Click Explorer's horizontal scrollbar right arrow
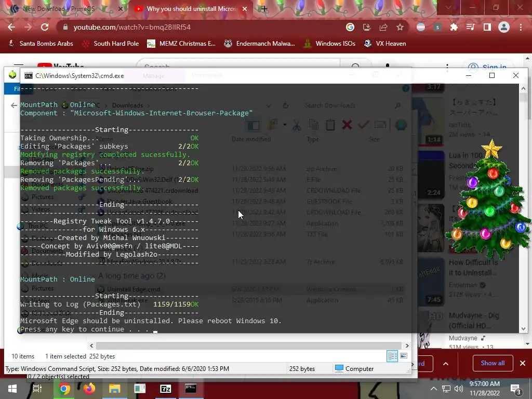 tap(407, 345)
